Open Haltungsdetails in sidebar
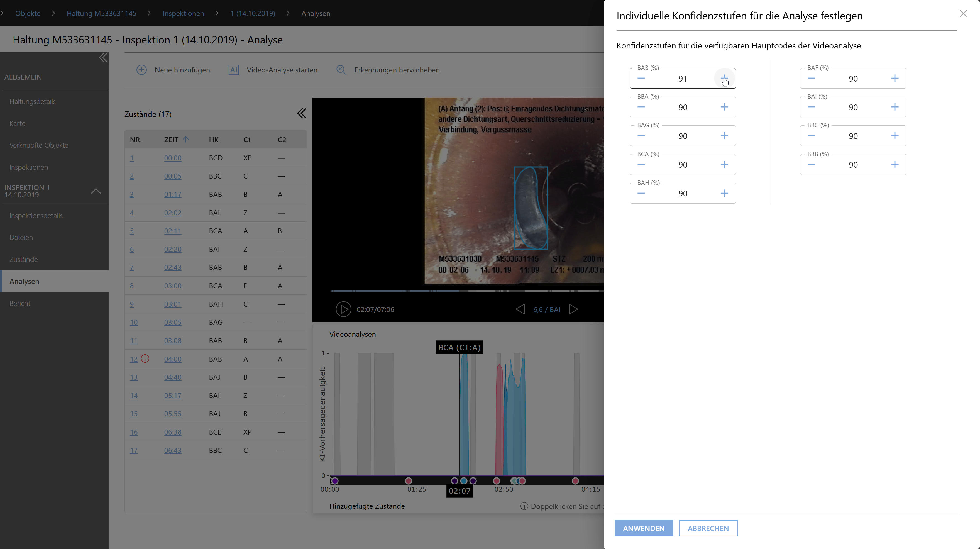 point(33,102)
